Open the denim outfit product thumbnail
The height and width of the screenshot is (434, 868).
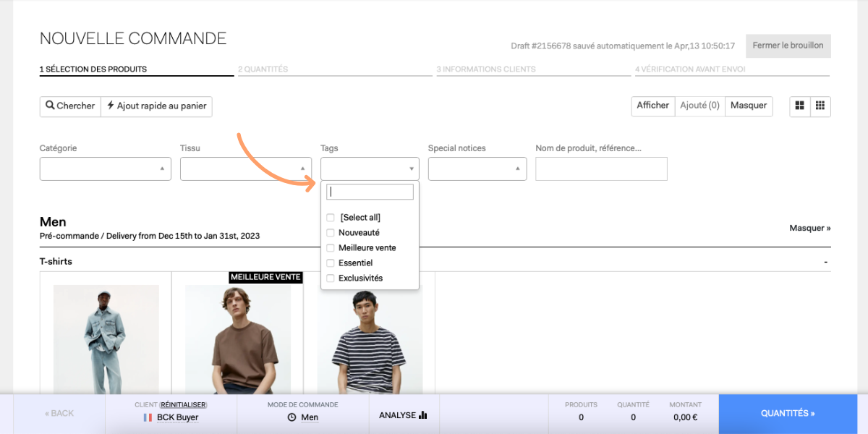[106, 339]
